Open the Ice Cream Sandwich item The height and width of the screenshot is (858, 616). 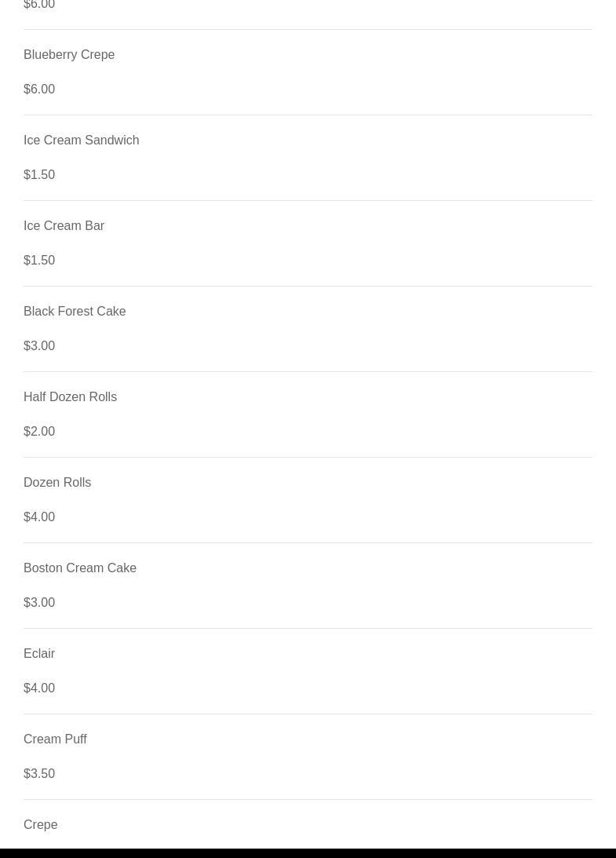[x=81, y=141]
